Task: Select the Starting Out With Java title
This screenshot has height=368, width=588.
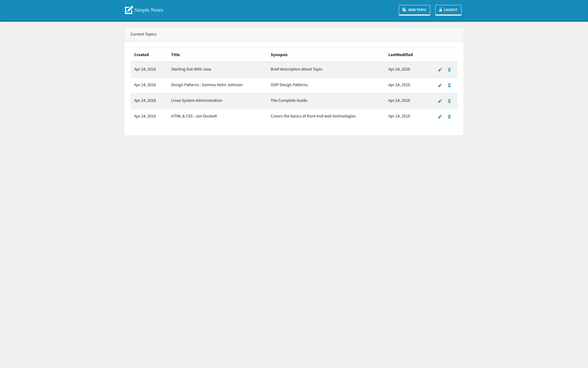Action: [191, 69]
